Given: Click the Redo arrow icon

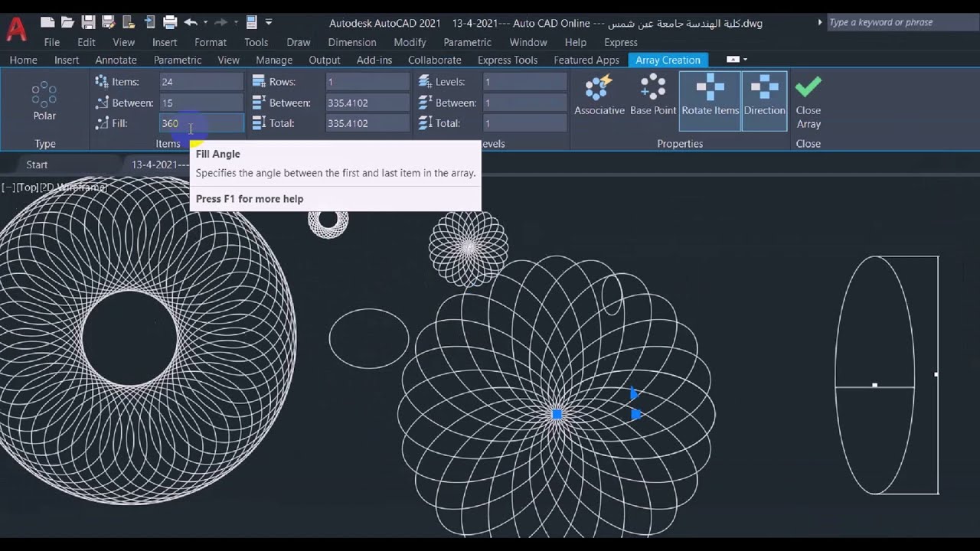Looking at the screenshot, I should click(x=220, y=22).
